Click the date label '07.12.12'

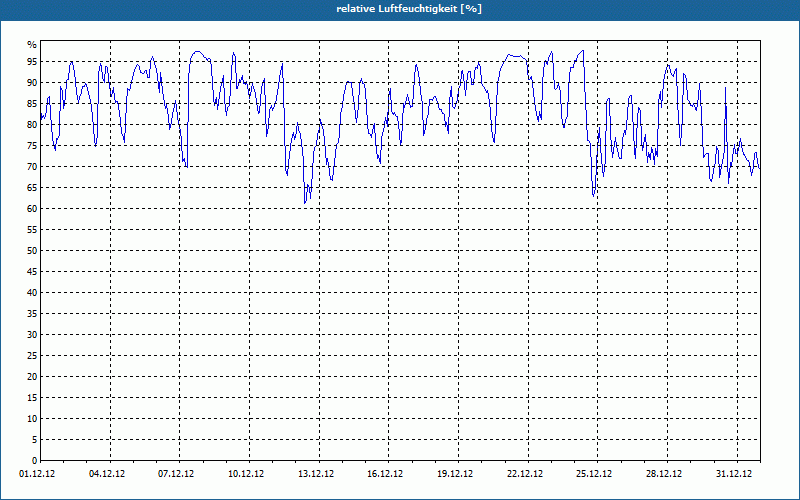pos(176,474)
